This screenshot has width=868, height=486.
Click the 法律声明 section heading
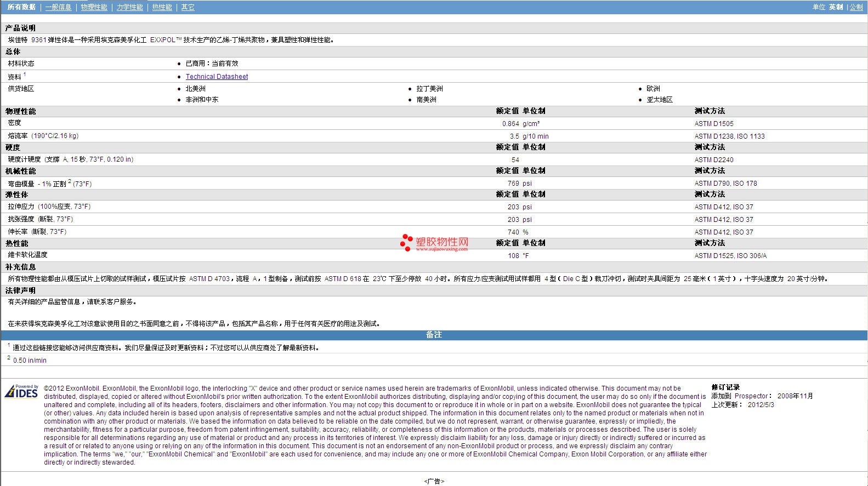pos(20,291)
